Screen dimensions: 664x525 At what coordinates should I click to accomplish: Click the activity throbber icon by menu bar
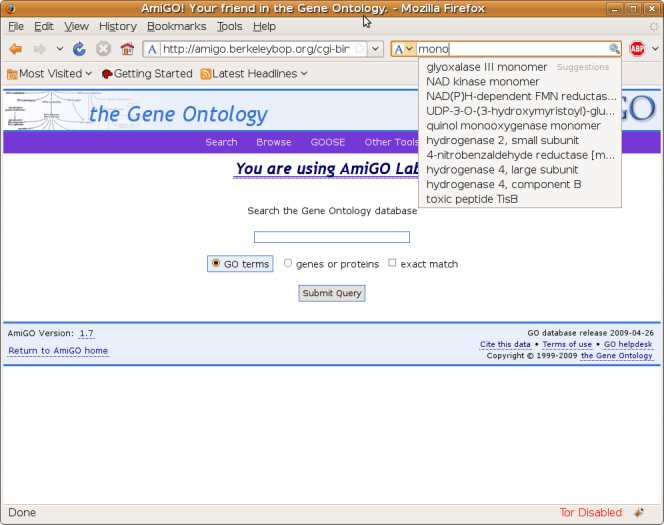coord(654,27)
